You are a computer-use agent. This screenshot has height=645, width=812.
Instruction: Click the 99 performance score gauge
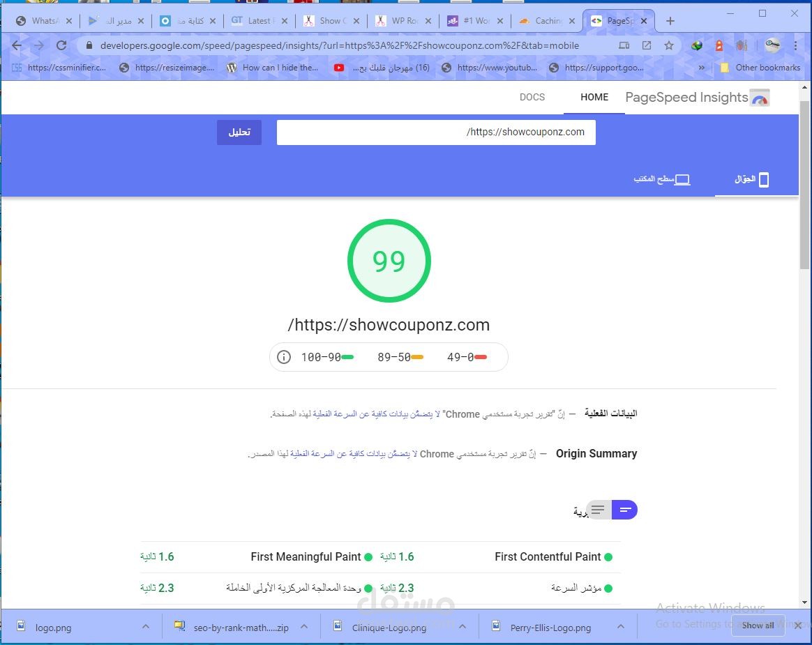(389, 261)
